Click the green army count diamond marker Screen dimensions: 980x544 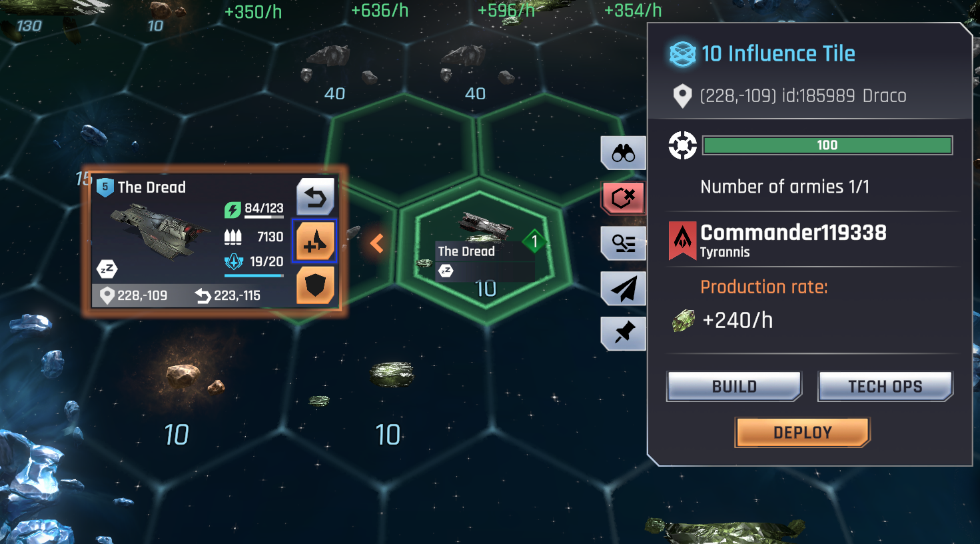coord(534,241)
